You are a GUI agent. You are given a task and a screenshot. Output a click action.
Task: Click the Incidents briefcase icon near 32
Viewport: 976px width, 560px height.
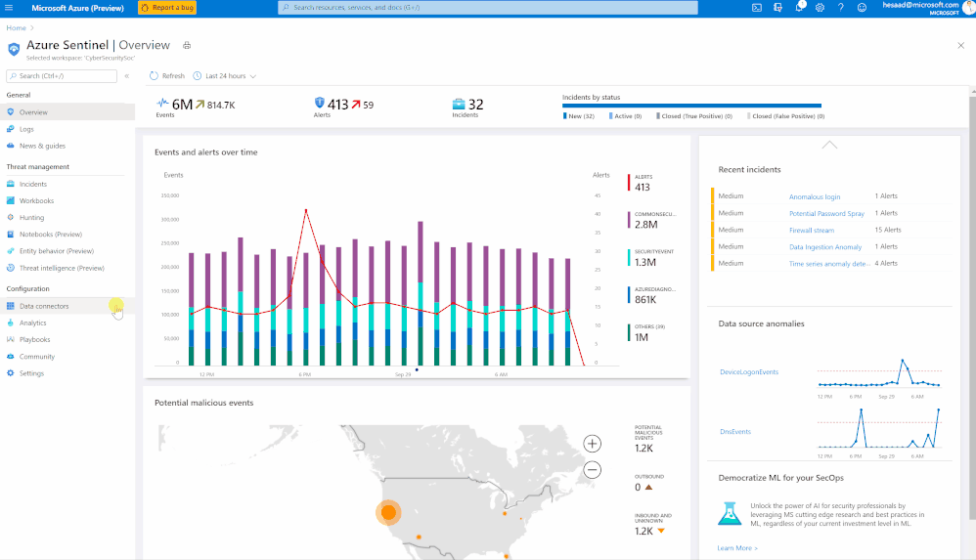coord(459,104)
